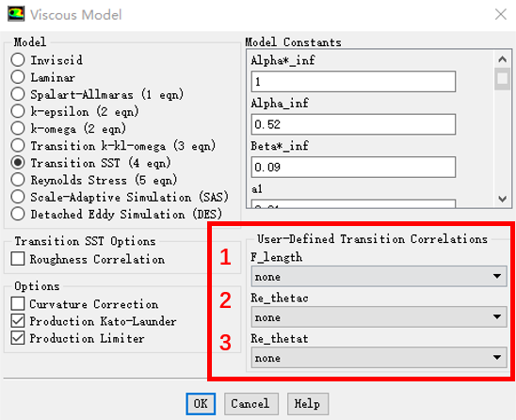The image size is (516, 420).
Task: Select the Inviscid model option
Action: (x=18, y=60)
